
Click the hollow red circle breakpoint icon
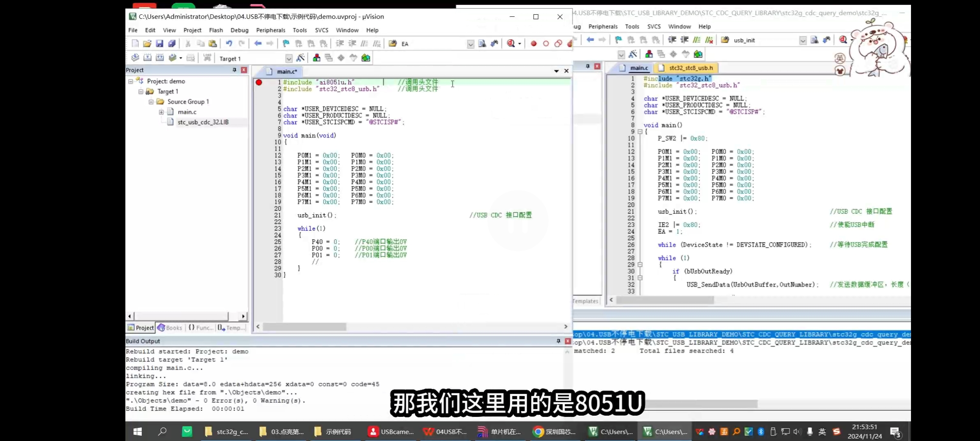(546, 43)
